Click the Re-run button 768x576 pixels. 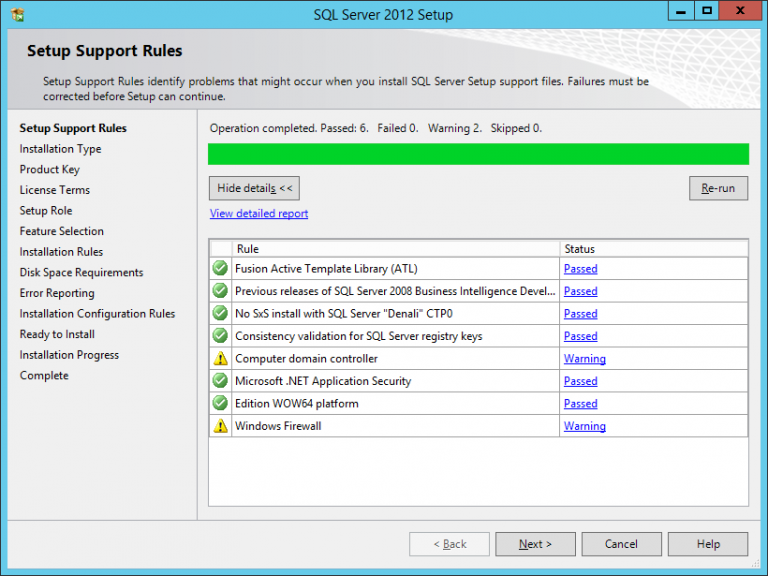718,188
